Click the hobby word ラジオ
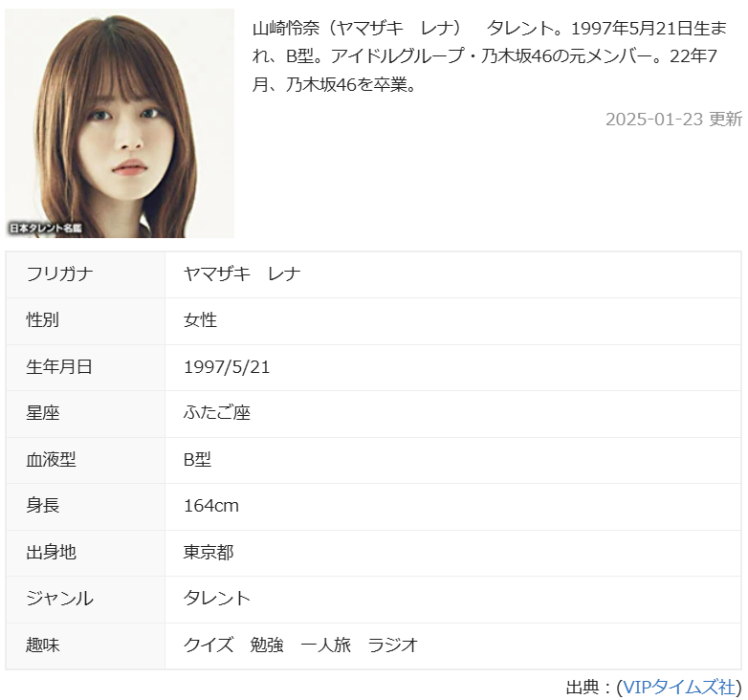This screenshot has width=748, height=700. [393, 645]
